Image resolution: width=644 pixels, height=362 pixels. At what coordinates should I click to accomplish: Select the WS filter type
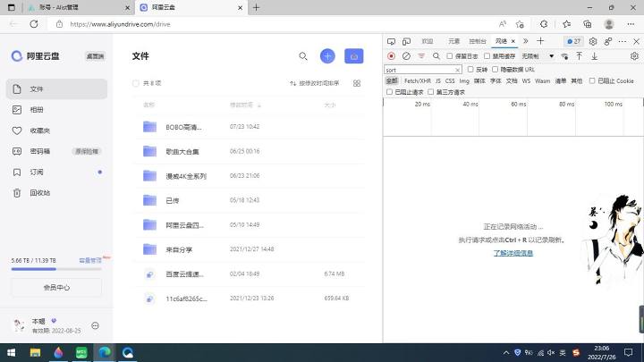(526, 80)
